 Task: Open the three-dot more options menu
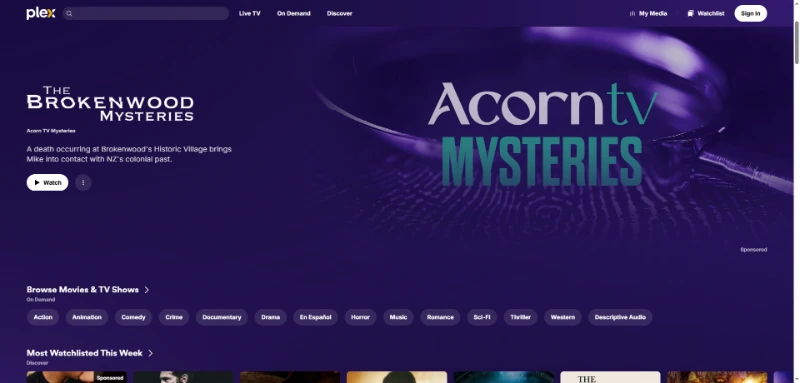[83, 183]
